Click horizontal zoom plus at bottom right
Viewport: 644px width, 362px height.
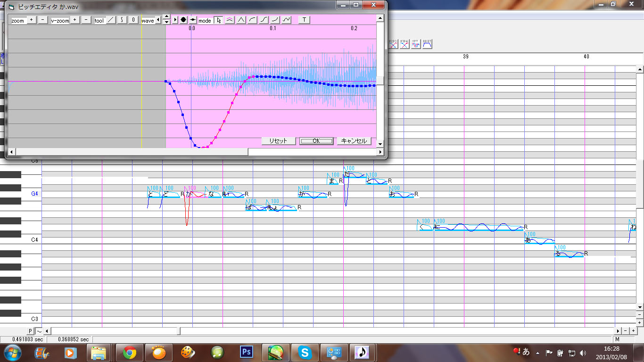[633, 331]
